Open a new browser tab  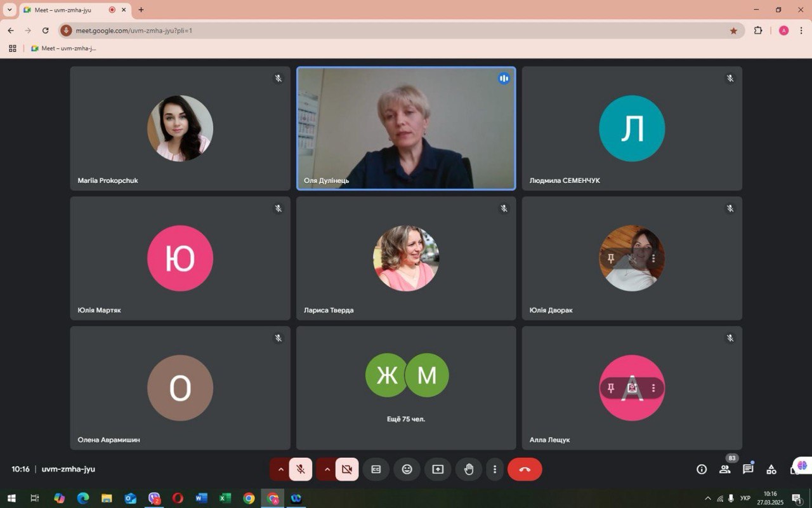(x=141, y=10)
